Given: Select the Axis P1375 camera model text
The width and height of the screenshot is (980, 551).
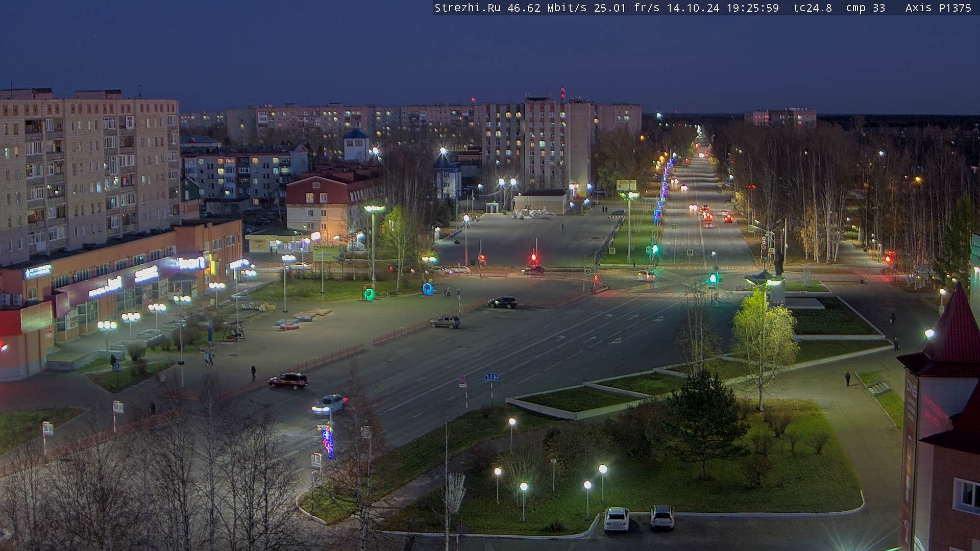Looking at the screenshot, I should pyautogui.click(x=938, y=8).
